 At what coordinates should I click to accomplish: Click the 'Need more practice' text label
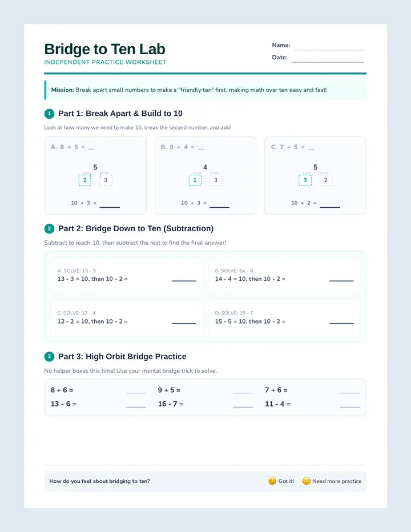337,481
